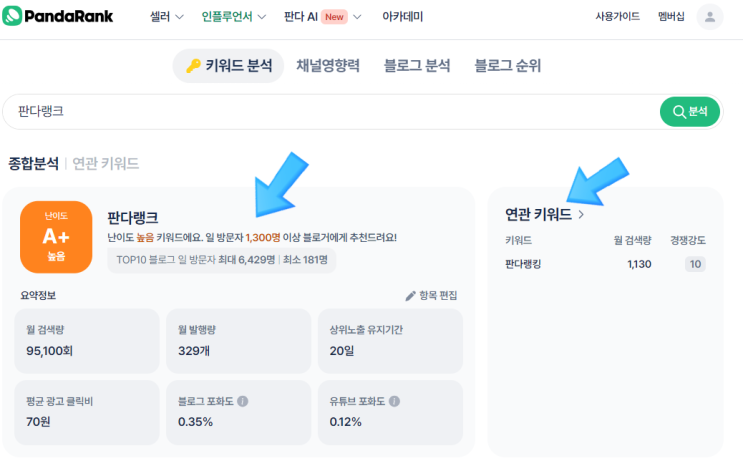The width and height of the screenshot is (743, 466).
Task: Click the blog saturation info icon
Action: click(x=243, y=401)
